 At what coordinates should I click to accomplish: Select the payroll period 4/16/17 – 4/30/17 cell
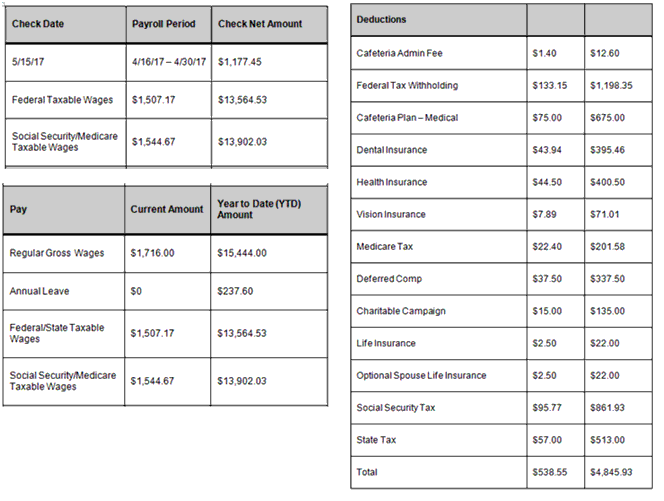coord(169,62)
